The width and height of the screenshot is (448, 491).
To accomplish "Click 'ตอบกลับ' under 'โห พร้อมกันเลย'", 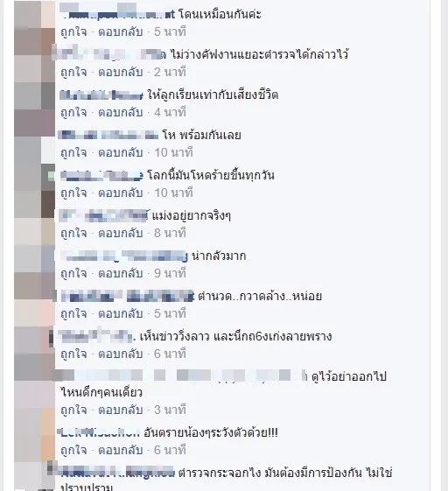I will [x=121, y=153].
